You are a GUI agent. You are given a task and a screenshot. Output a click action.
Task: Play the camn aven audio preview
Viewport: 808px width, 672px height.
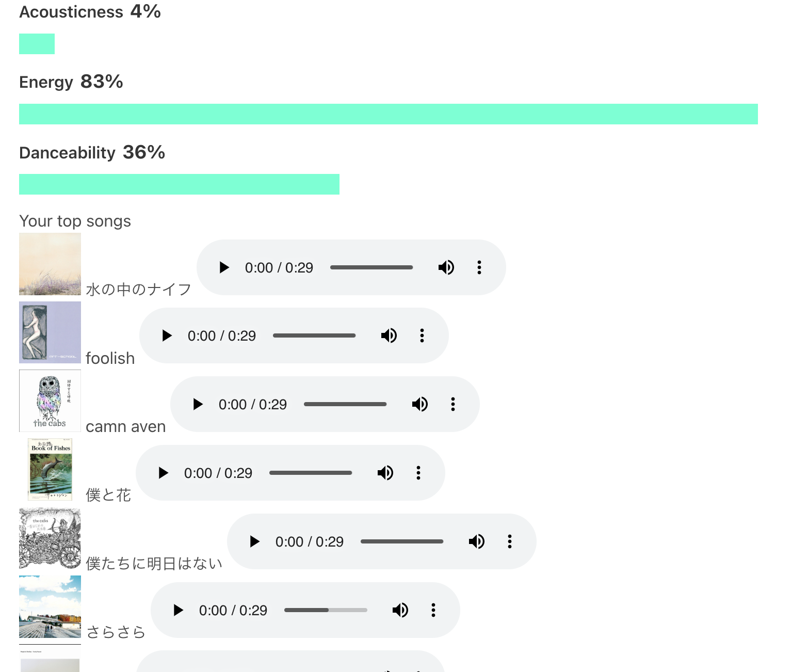point(198,404)
